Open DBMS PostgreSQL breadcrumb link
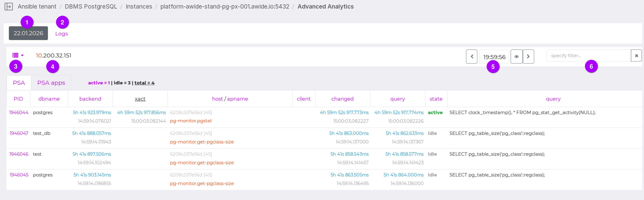This screenshot has height=200, width=644. click(91, 7)
